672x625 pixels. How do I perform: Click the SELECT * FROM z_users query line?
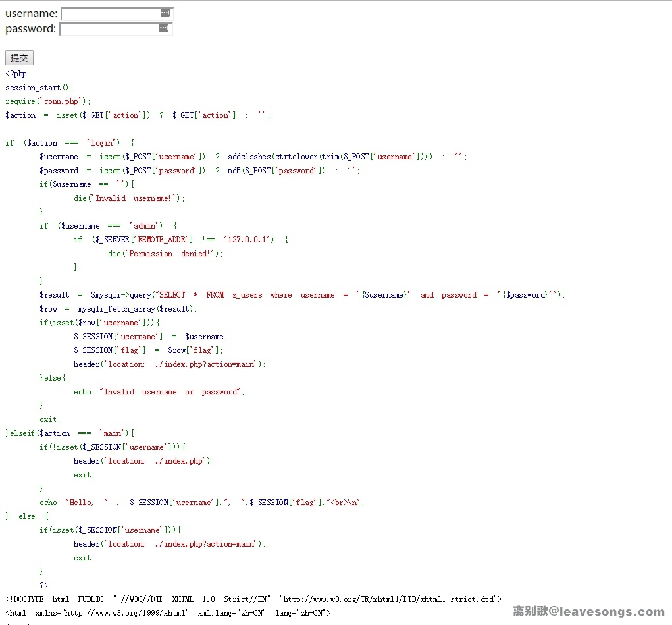(x=302, y=295)
